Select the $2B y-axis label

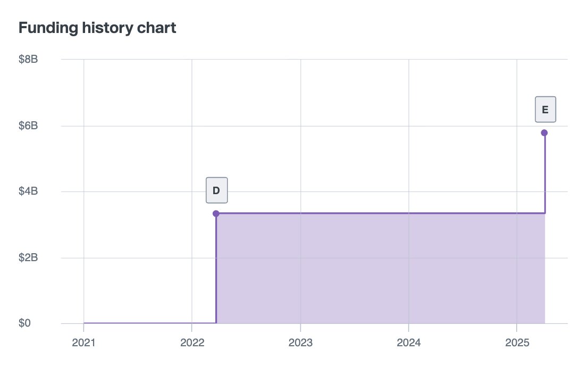tap(29, 258)
